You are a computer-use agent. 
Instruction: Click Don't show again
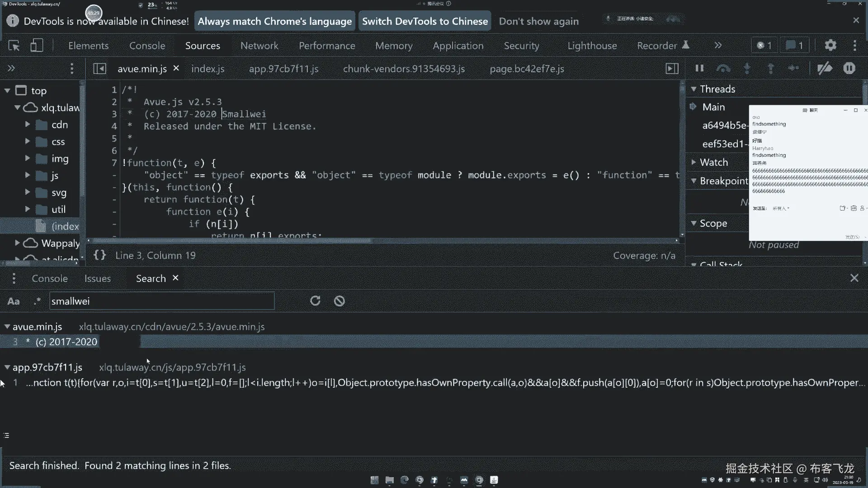pyautogui.click(x=538, y=21)
